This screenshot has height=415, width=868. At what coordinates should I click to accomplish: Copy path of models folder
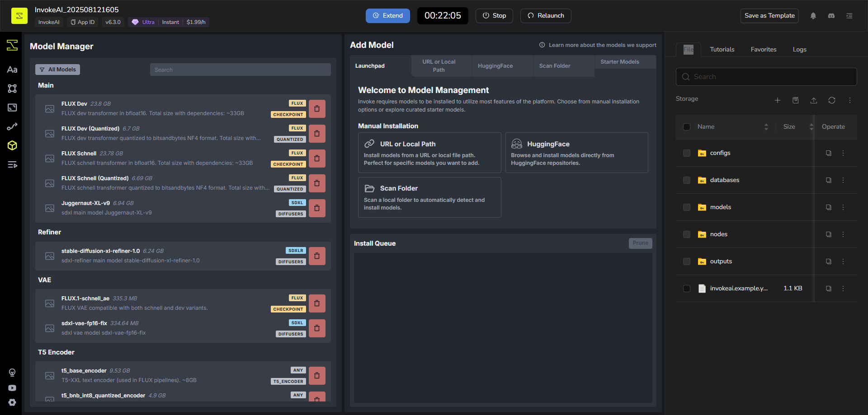tap(829, 207)
